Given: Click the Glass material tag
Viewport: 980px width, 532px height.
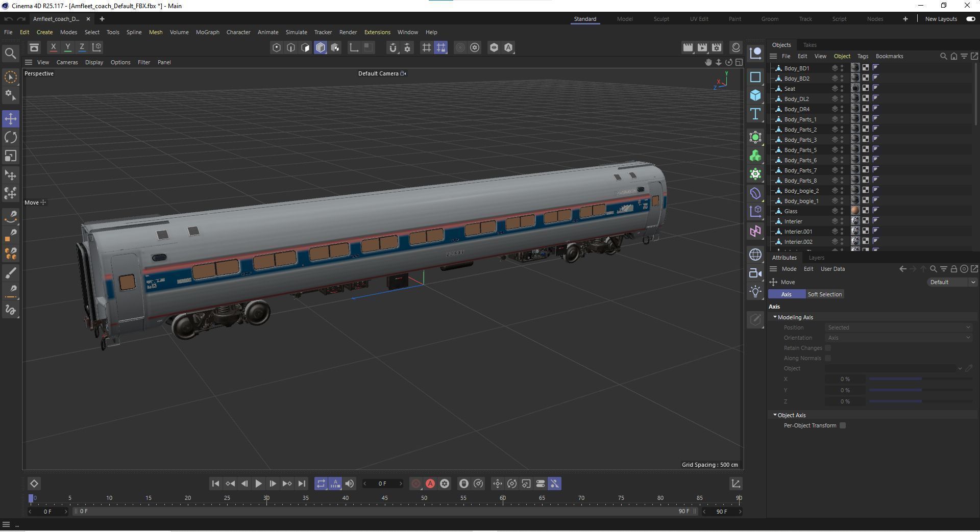Looking at the screenshot, I should pos(855,211).
